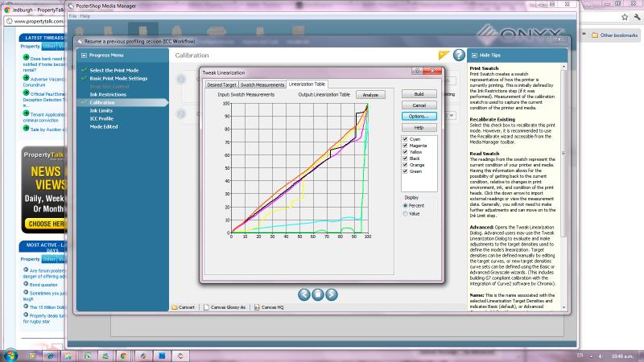Click the Help button in the dialog
The image size is (644, 362).
[x=419, y=128]
